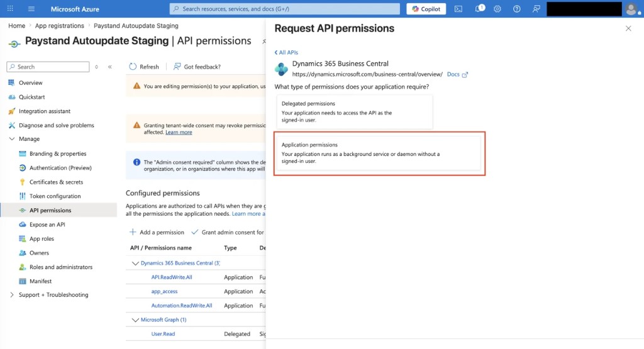This screenshot has height=349, width=644.
Task: Go to Paystand Autoupdate Staging breadcrumb
Action: point(136,25)
